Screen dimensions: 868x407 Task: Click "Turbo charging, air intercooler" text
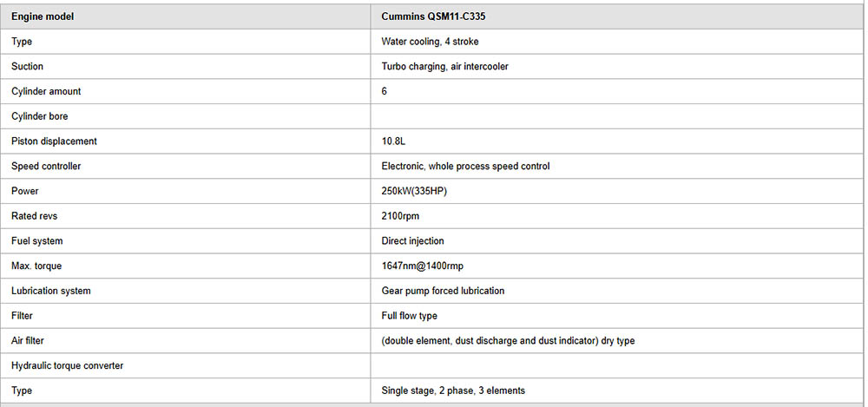coord(444,67)
